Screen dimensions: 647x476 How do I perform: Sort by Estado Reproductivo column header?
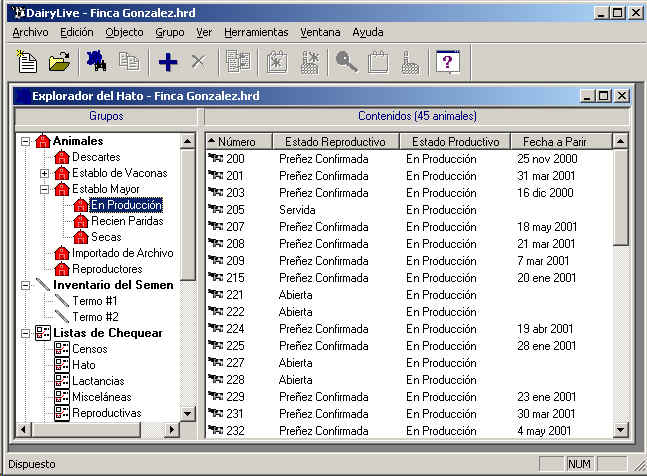[336, 141]
